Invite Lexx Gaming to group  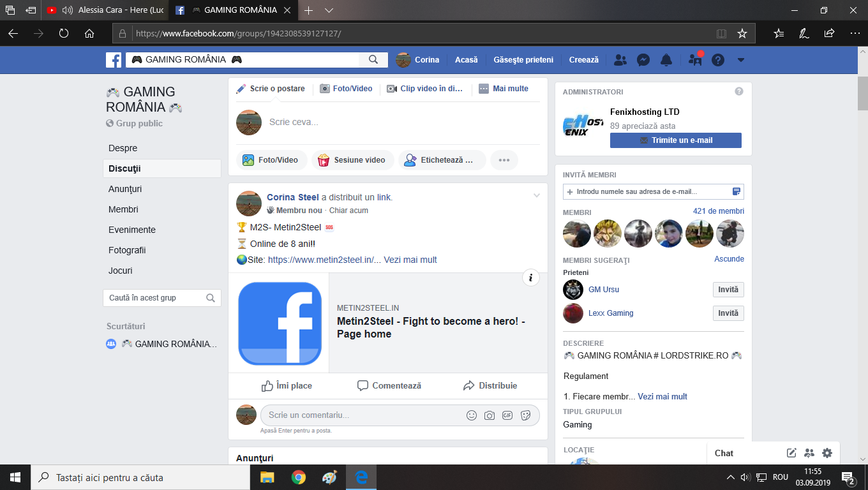coord(728,313)
